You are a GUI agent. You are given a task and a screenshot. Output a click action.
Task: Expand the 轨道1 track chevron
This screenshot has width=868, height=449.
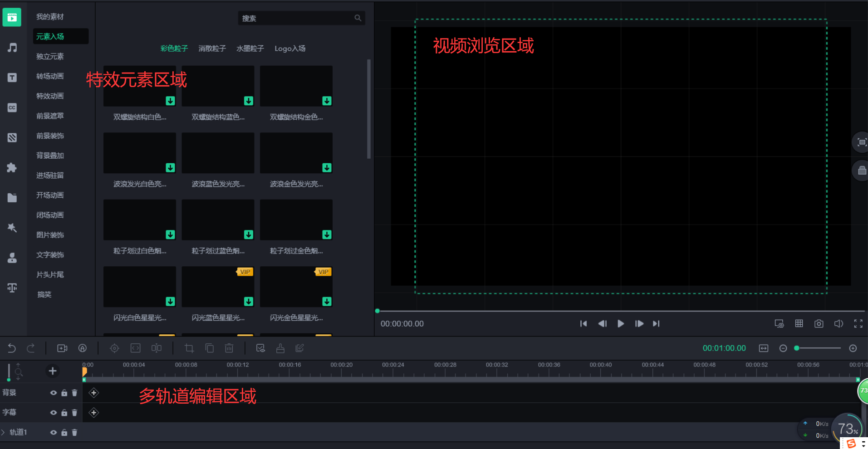coord(3,432)
